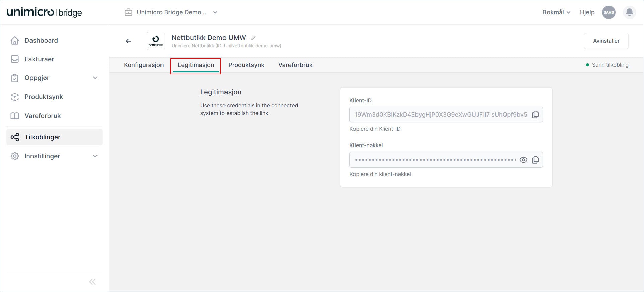Copy the Klient-nøkkel value
Image resolution: width=644 pixels, height=292 pixels.
[x=535, y=160]
